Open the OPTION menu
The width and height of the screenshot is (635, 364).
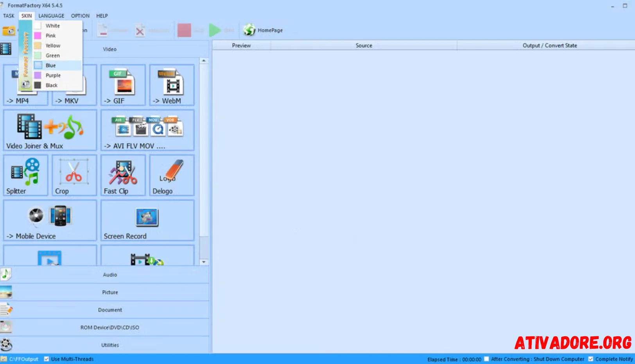[80, 16]
